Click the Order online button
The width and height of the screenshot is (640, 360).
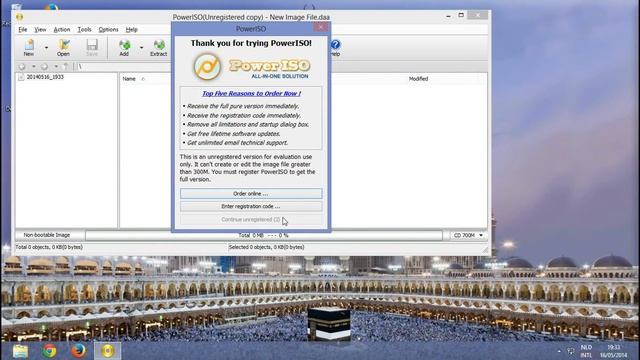[251, 193]
